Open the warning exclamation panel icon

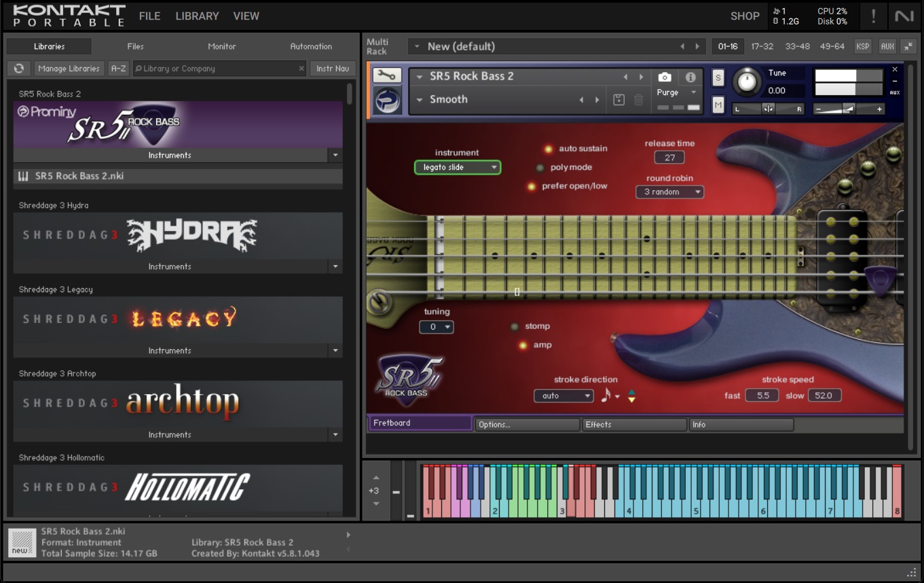[x=873, y=16]
